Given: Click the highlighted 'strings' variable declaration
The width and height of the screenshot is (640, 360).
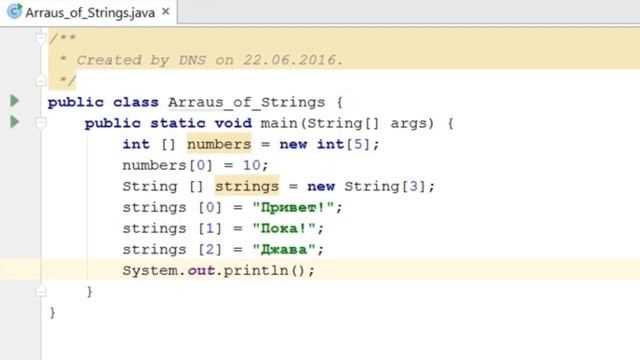Looking at the screenshot, I should 247,186.
